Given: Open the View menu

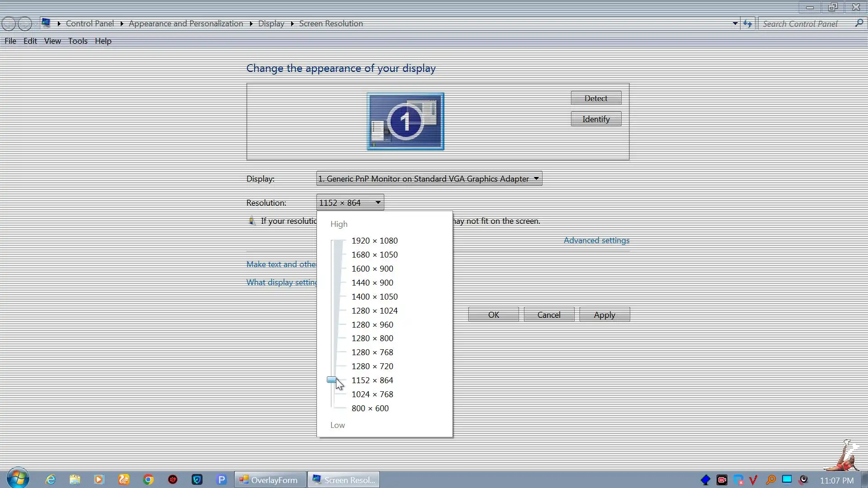Looking at the screenshot, I should pyautogui.click(x=52, y=41).
